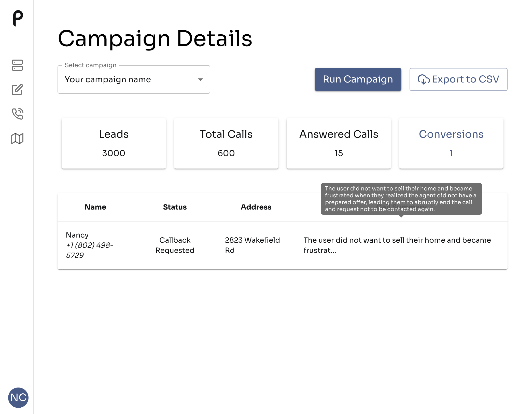Click the Callback Requested status cell

(x=175, y=245)
